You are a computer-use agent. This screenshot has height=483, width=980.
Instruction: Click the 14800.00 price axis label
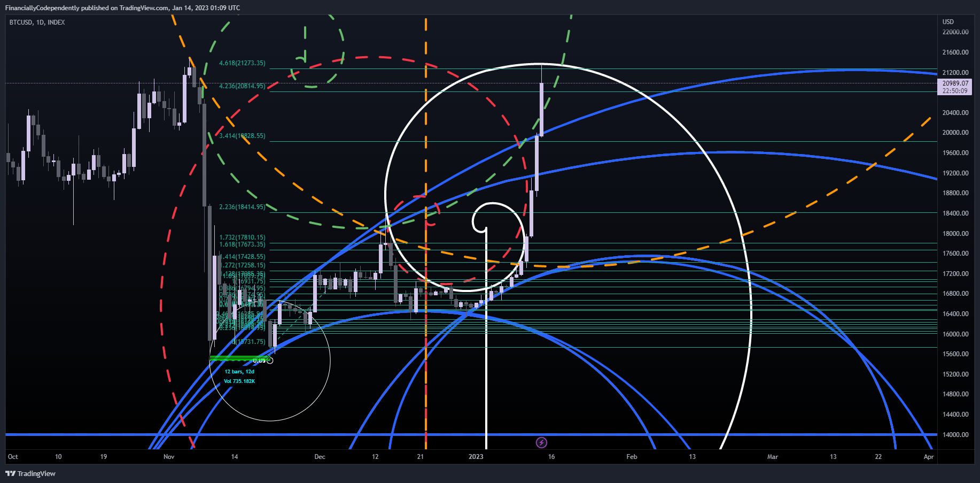tap(955, 394)
